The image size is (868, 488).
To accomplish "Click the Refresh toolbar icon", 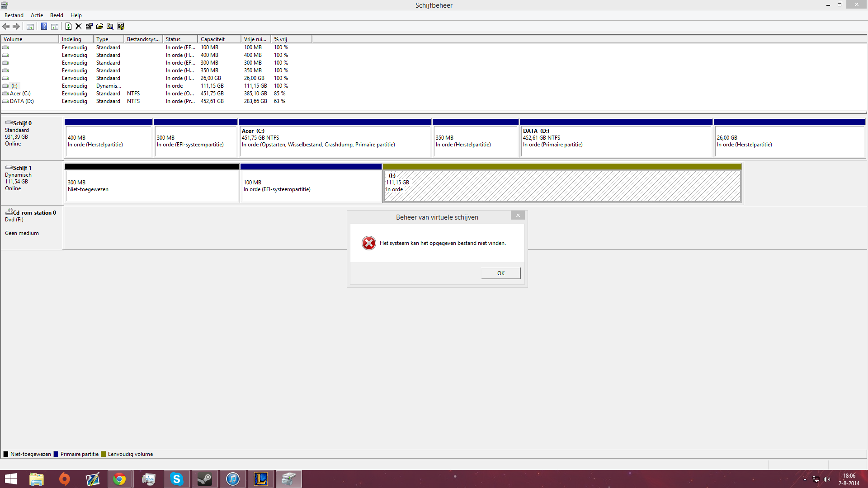I will tap(68, 26).
